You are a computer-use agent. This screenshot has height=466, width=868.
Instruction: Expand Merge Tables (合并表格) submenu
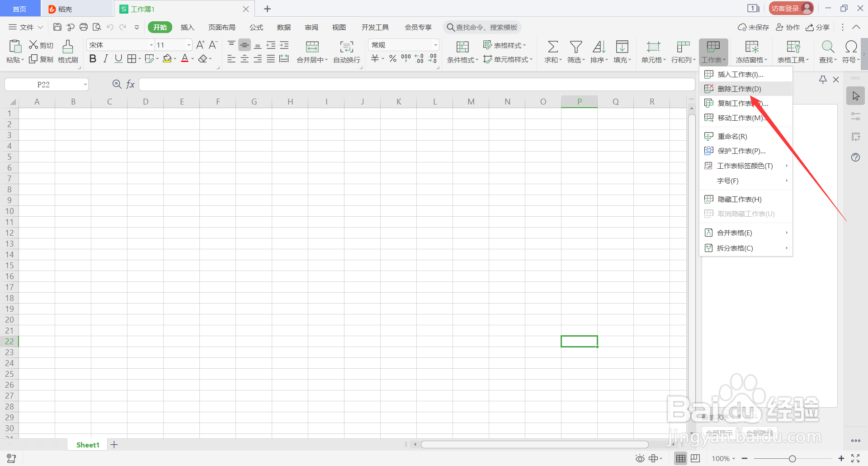pyautogui.click(x=746, y=233)
